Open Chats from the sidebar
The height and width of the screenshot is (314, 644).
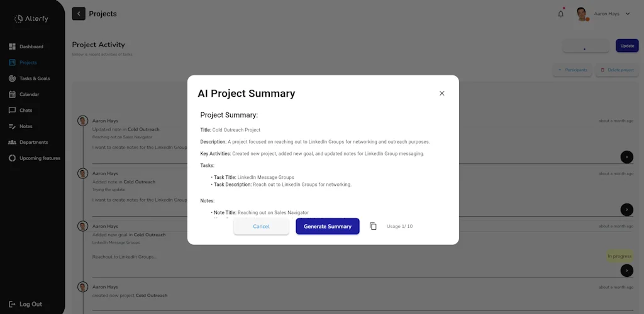click(25, 110)
